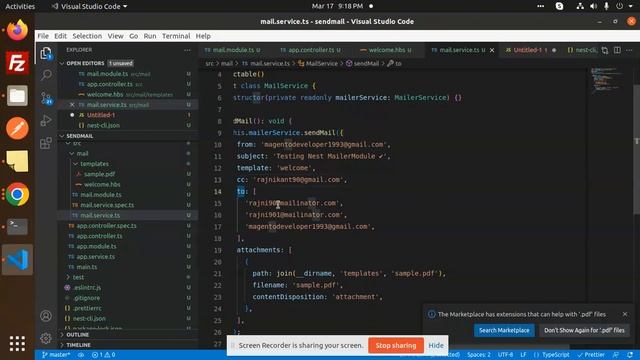Collapse the Open Editors section
Image resolution: width=640 pixels, height=360 pixels.
pyautogui.click(x=85, y=63)
